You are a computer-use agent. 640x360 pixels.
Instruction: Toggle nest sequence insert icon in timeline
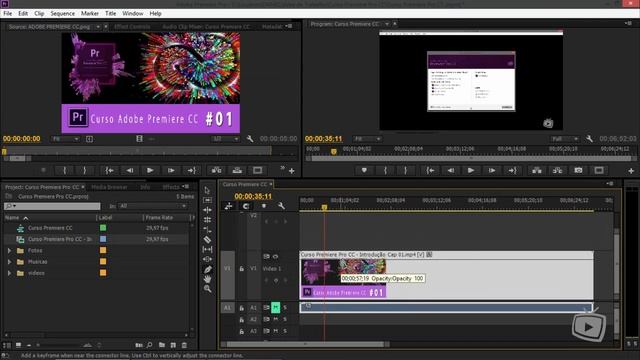(228, 206)
